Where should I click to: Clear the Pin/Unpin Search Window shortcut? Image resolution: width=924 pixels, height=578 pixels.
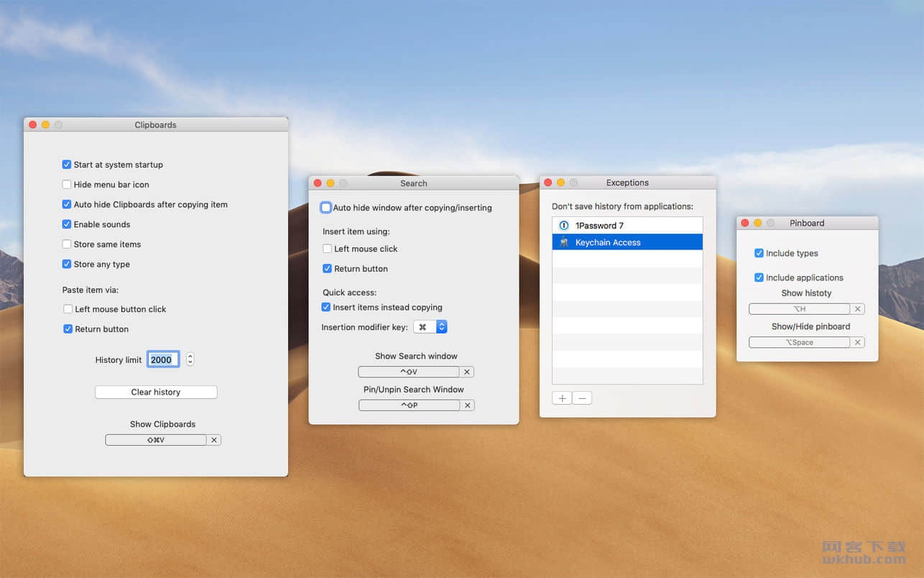point(468,405)
